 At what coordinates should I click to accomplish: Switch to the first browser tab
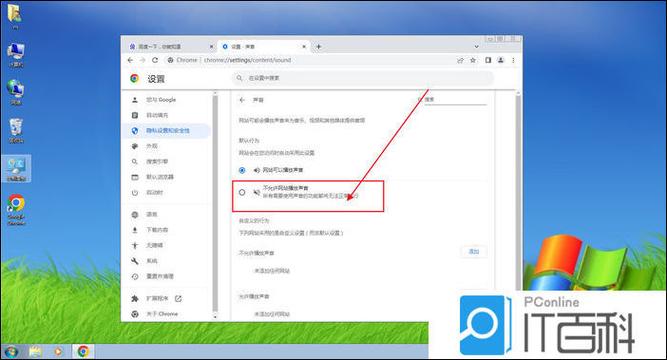tap(170, 46)
